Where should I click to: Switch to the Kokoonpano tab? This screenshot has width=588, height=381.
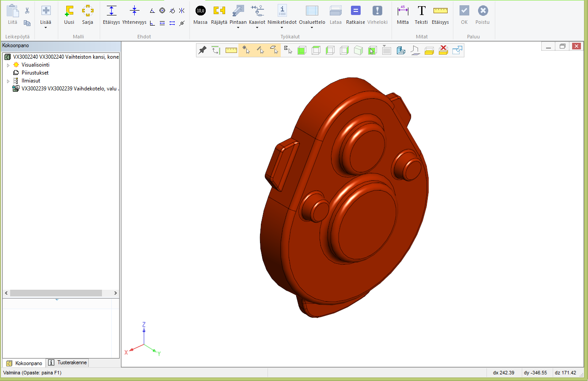(25, 363)
